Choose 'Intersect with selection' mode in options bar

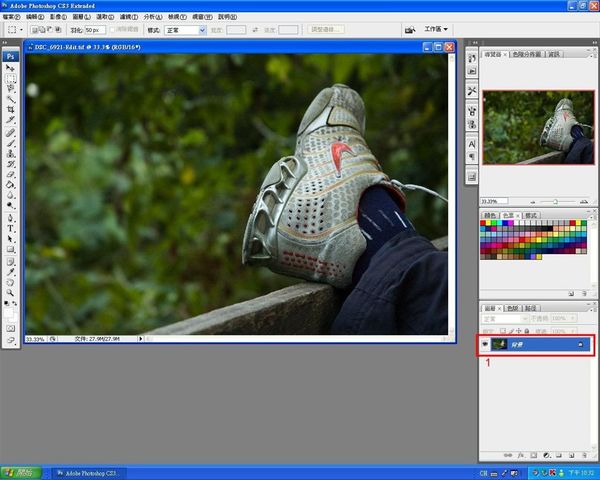58,29
